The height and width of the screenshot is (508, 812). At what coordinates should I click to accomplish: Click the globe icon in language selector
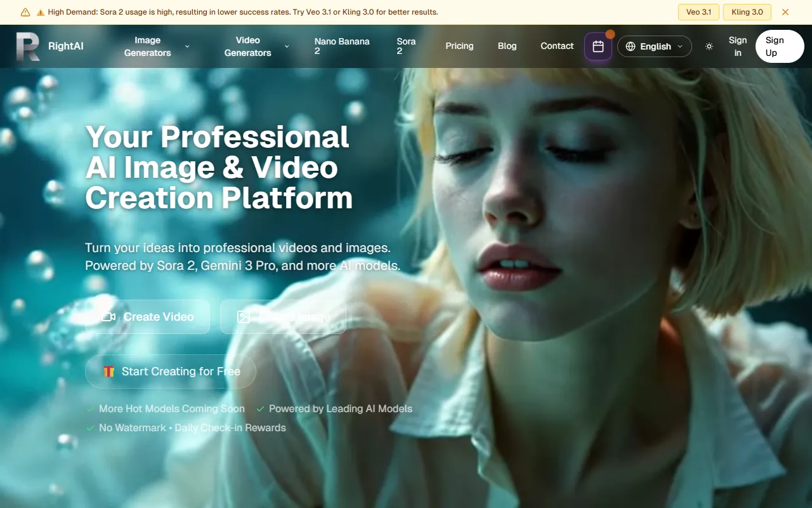(631, 46)
